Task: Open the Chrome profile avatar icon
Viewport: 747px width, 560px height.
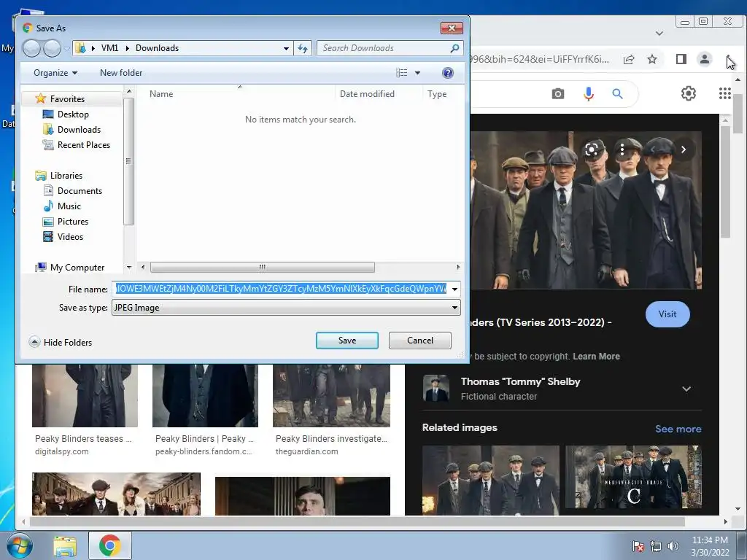Action: pyautogui.click(x=704, y=59)
